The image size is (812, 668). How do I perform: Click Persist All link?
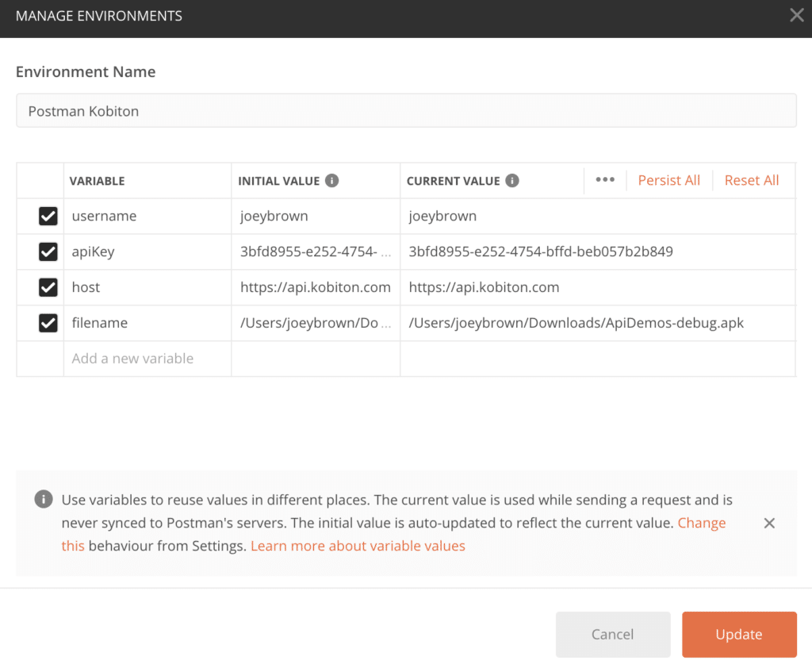pos(668,180)
